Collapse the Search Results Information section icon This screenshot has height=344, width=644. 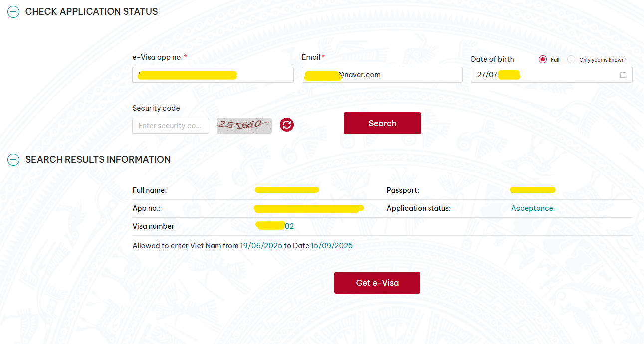(13, 160)
